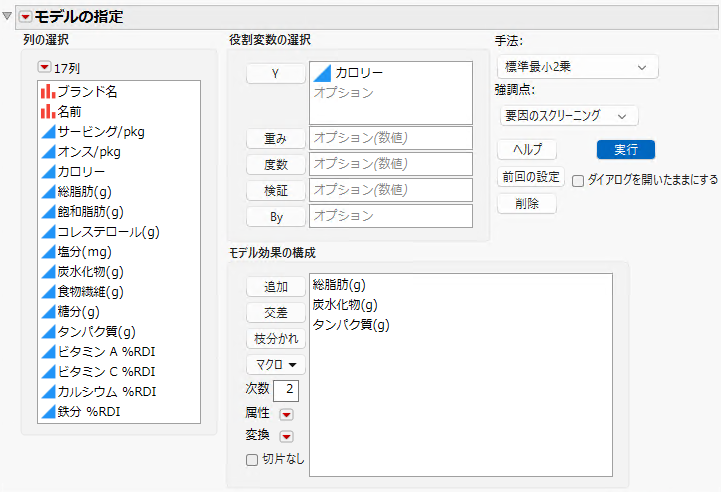The image size is (721, 492).
Task: Open the red triangle menu beside モデルの指定
Action: coord(25,17)
